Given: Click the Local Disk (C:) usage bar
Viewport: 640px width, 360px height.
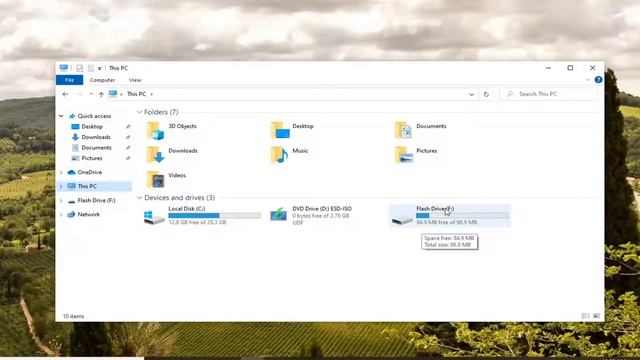Looking at the screenshot, I should [x=214, y=216].
